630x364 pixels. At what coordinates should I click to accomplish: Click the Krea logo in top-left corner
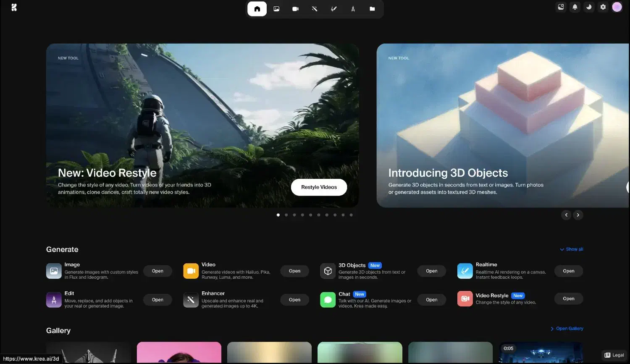[x=14, y=7]
